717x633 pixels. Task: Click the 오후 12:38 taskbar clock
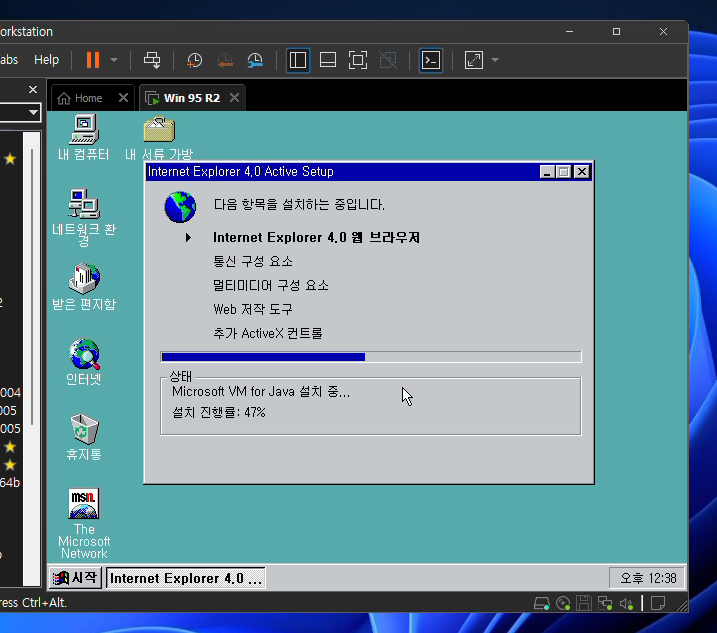(x=647, y=578)
